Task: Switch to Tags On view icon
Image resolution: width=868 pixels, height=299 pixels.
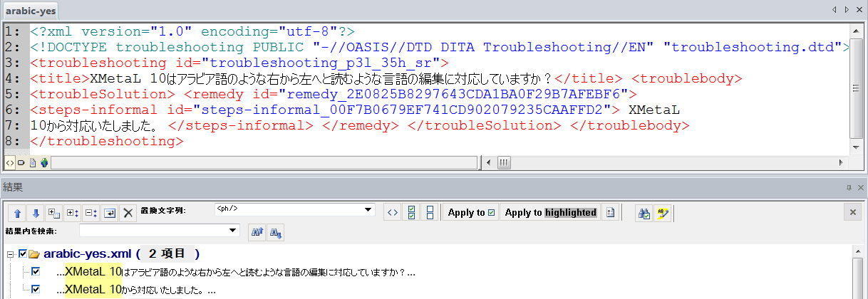Action: (21, 162)
